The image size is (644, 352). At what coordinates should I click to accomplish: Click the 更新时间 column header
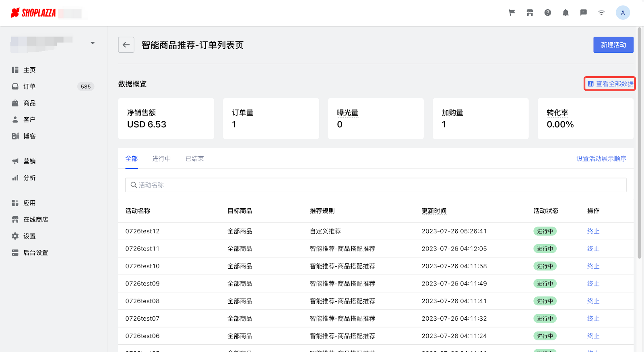[434, 211]
